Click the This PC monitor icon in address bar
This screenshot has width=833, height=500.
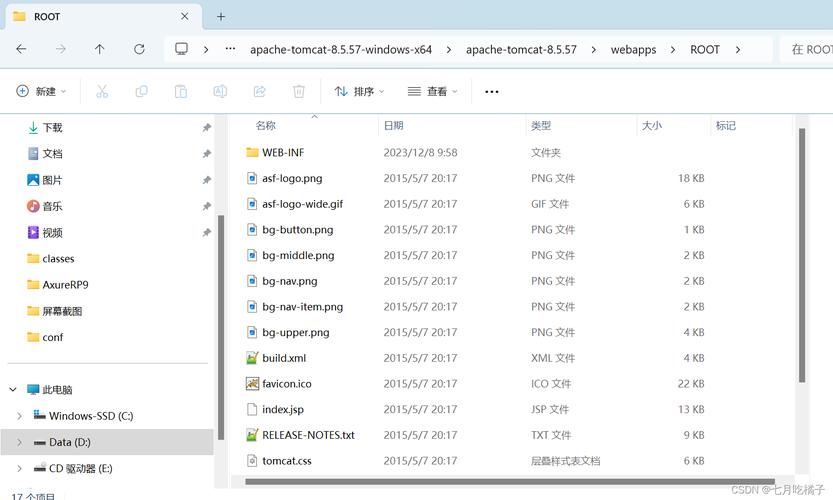(181, 49)
